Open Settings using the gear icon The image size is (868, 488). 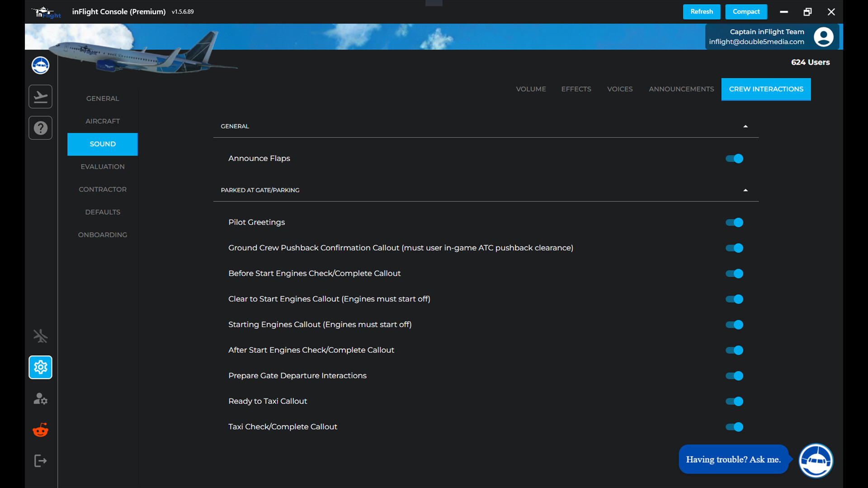[x=40, y=367]
